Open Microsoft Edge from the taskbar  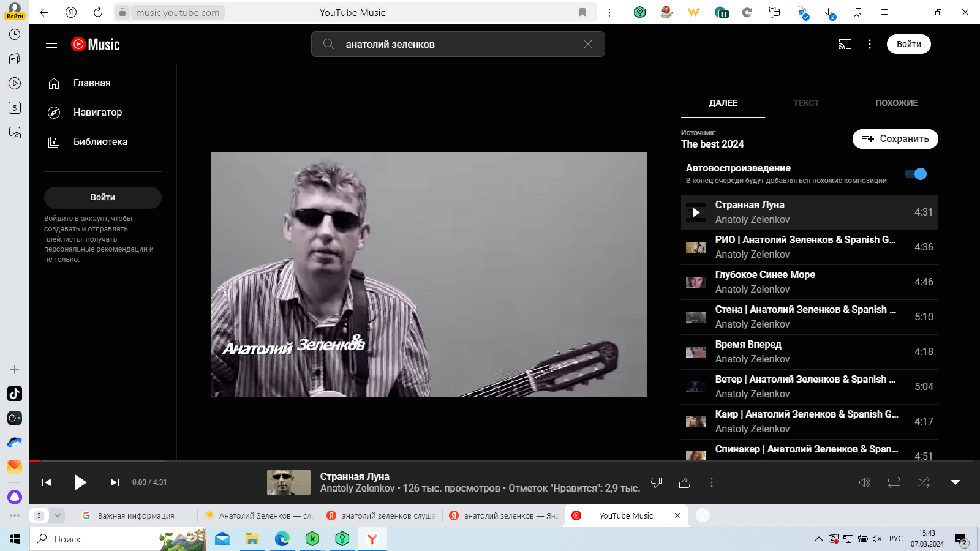click(x=282, y=539)
